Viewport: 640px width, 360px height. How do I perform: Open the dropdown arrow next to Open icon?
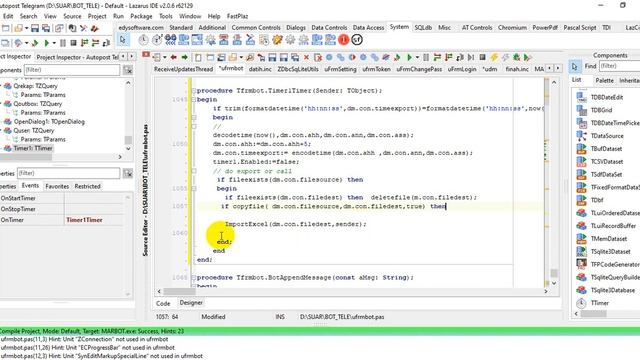pyautogui.click(x=26, y=28)
